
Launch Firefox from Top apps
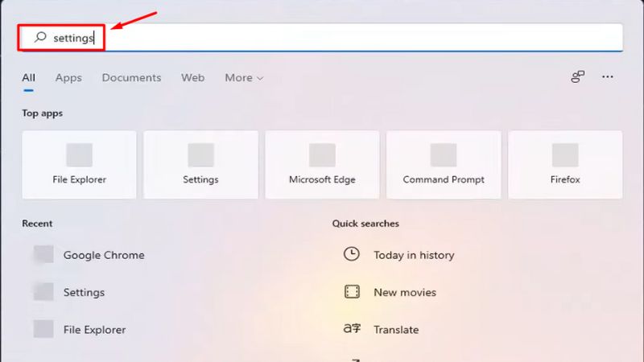(x=565, y=165)
